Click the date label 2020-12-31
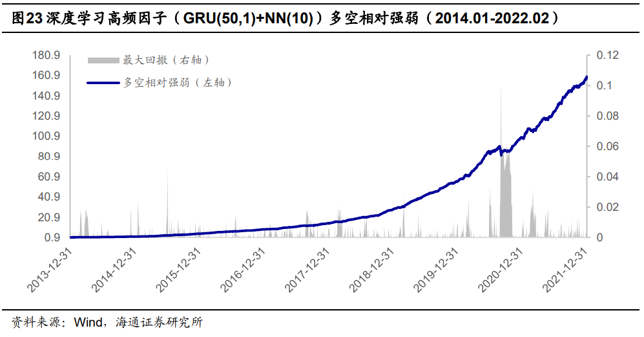The height and width of the screenshot is (337, 644). (501, 270)
